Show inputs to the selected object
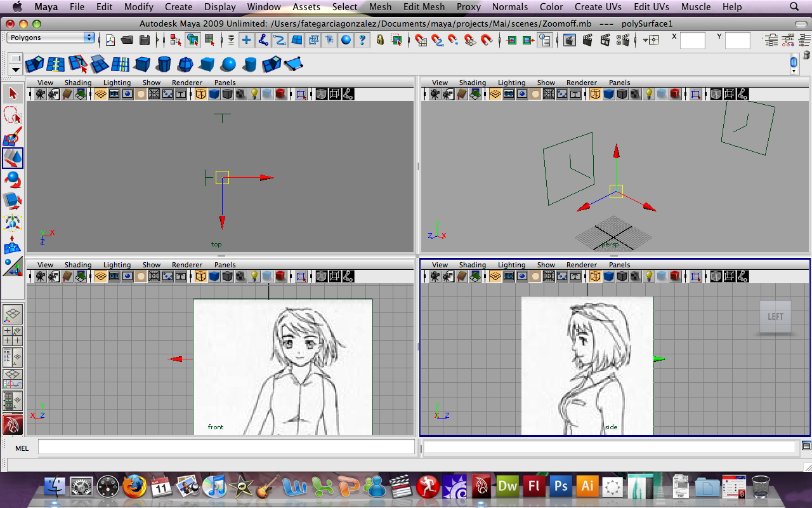Image resolution: width=812 pixels, height=508 pixels. [511, 40]
